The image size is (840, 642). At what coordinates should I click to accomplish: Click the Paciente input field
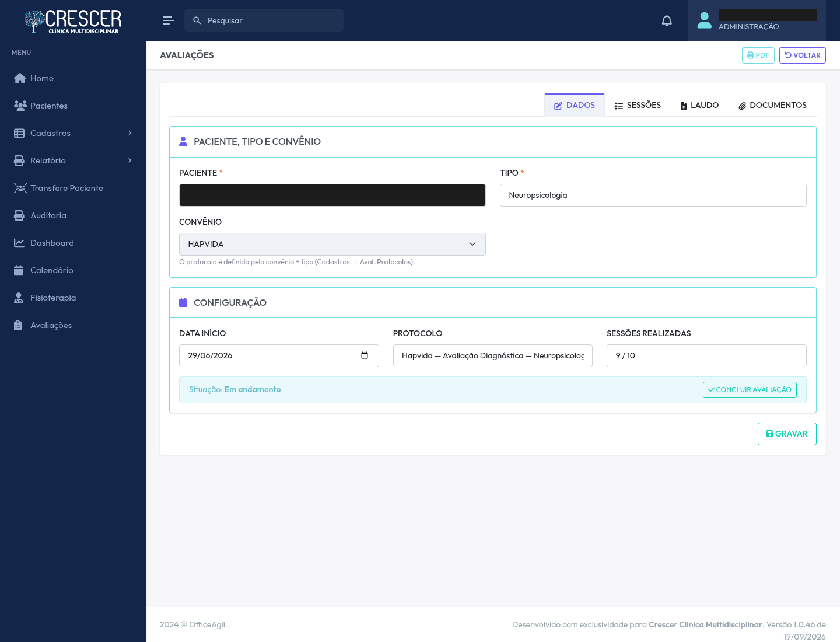[x=332, y=195]
